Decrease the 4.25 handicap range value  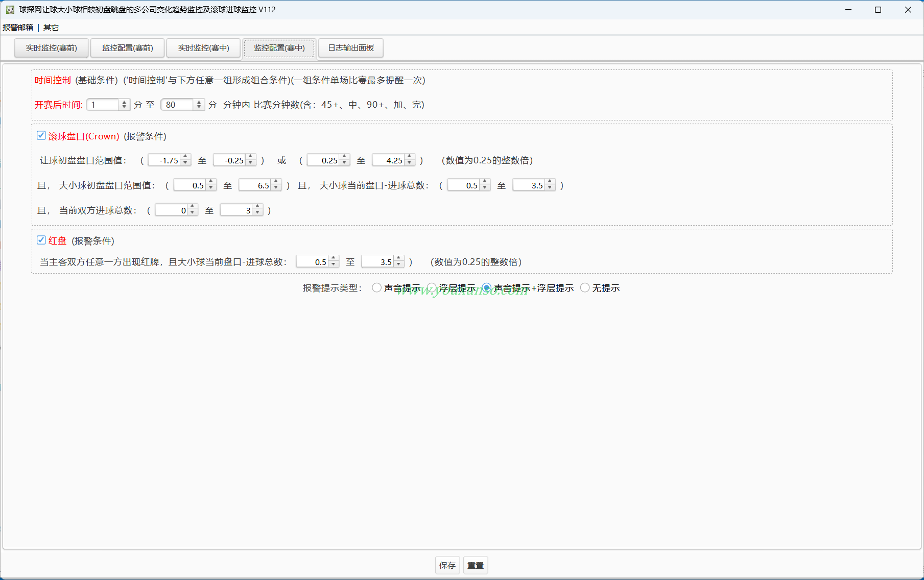409,163
